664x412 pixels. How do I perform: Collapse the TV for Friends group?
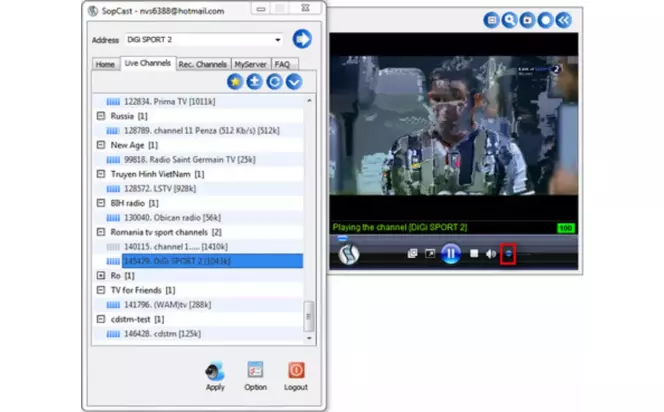(x=101, y=290)
